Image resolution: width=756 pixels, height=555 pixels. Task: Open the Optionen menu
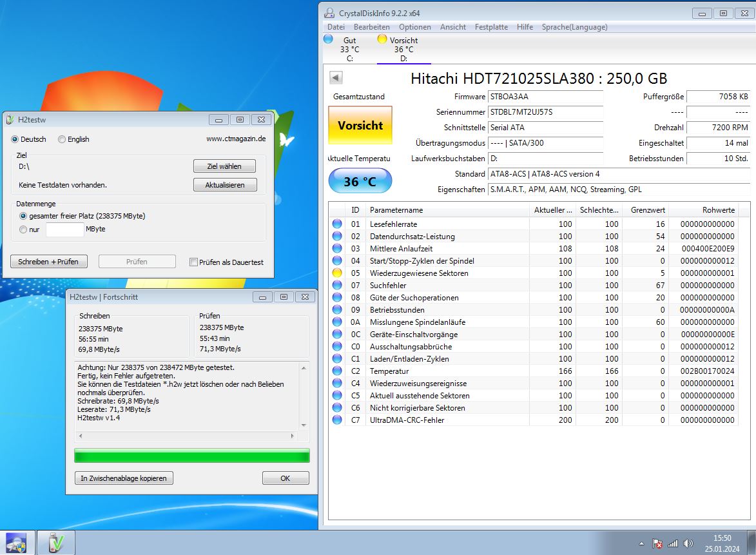coord(414,27)
